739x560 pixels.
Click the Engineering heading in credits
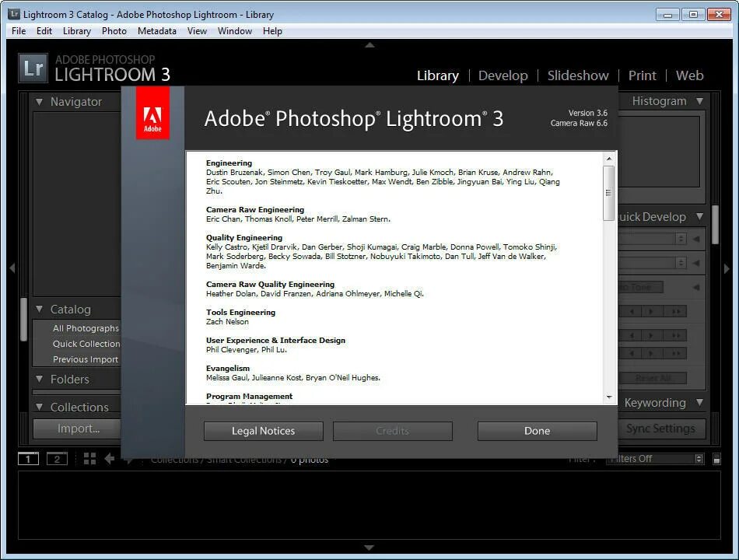click(229, 163)
